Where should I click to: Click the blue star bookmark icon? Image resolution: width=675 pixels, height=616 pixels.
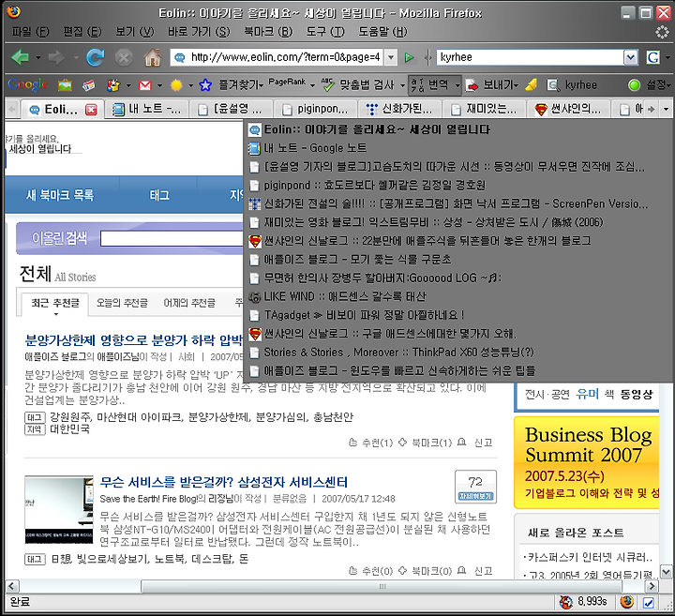[205, 85]
